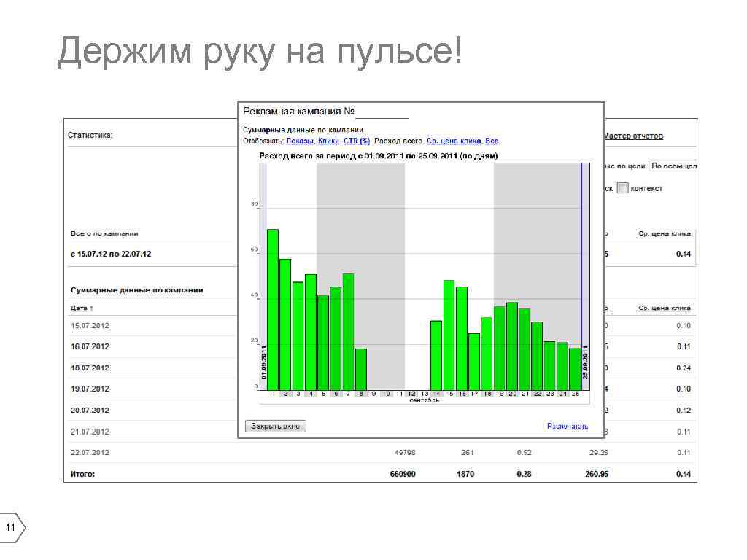Click the Суммарные данные по кампании table heading
The image size is (747, 560).
[137, 290]
